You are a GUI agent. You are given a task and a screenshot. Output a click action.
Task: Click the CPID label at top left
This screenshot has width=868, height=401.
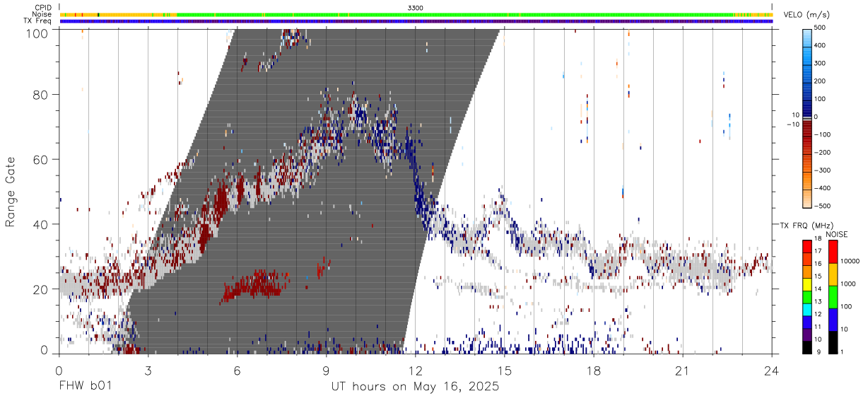pos(42,8)
